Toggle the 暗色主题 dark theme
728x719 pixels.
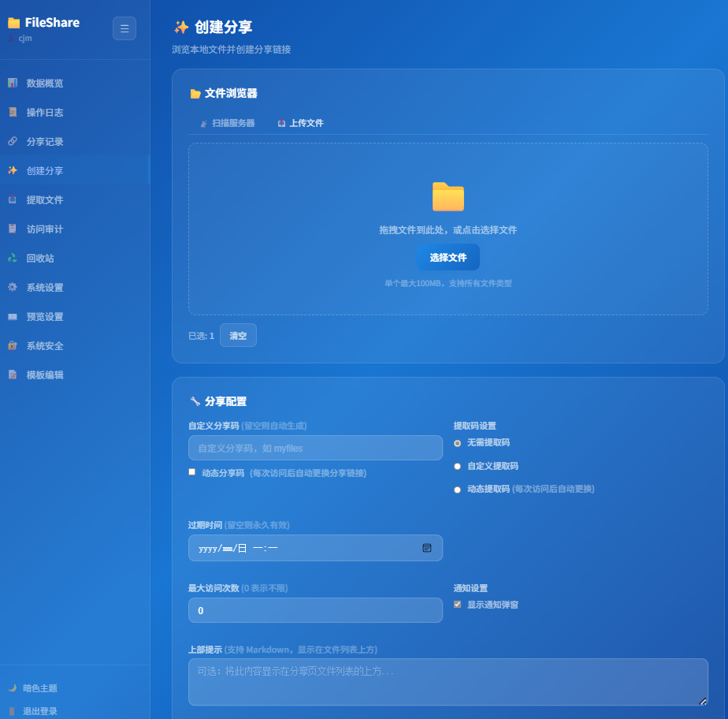point(32,688)
